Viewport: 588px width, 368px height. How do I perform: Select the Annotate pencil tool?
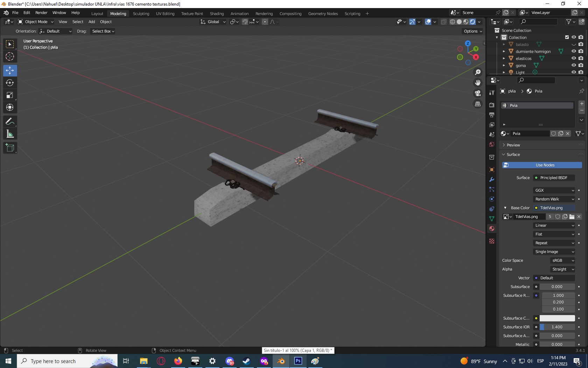(x=10, y=122)
